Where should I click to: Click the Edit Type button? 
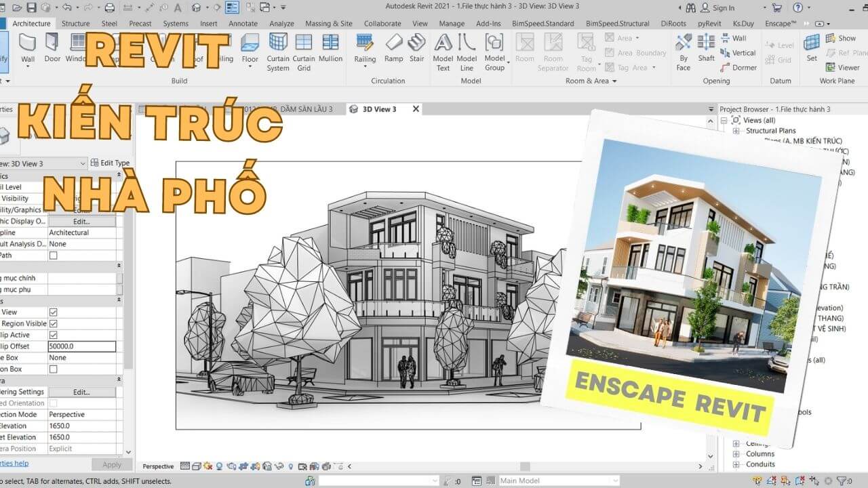click(110, 163)
